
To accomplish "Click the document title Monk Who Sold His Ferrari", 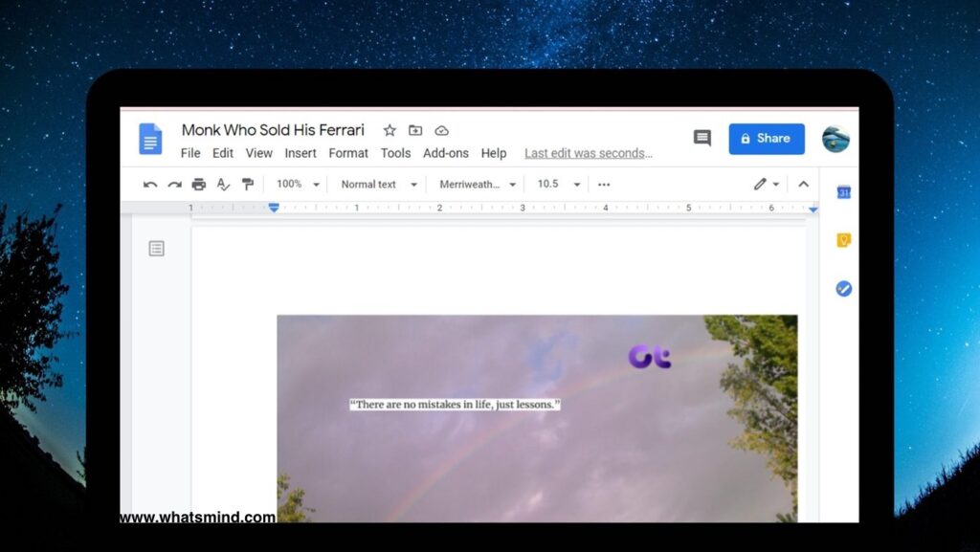I will (x=273, y=130).
